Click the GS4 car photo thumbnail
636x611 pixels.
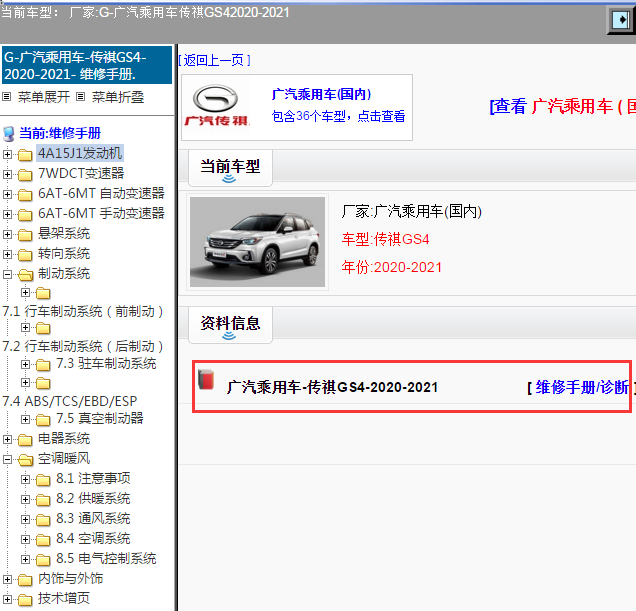click(x=257, y=242)
